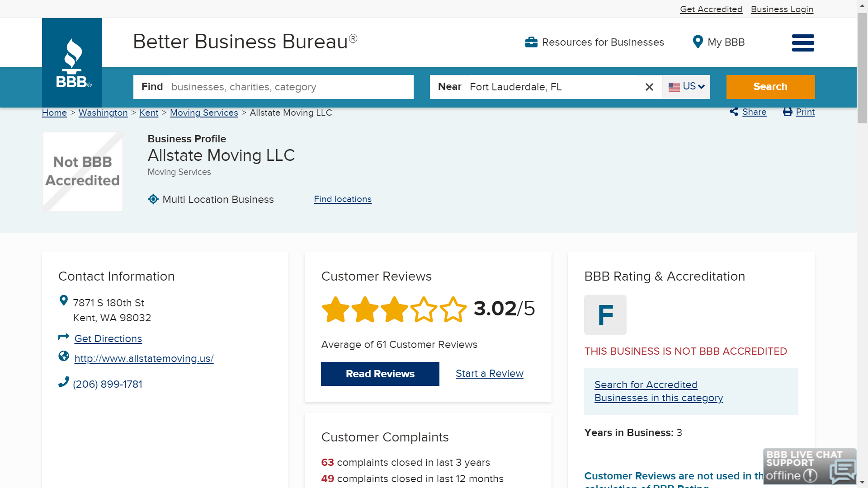This screenshot has height=488, width=868.
Task: Open Resources for Businesses menu
Action: coord(594,42)
